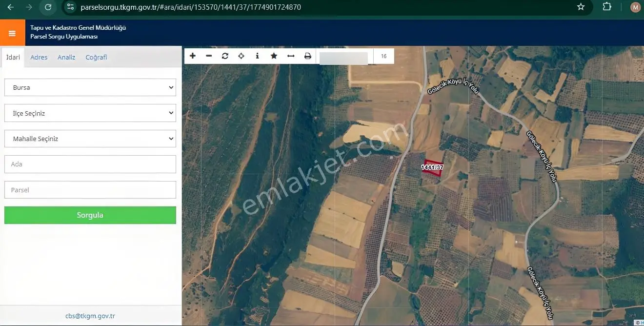Screen dimensions: 644x326
Task: Bookmark this page with the star
Action: click(x=581, y=7)
